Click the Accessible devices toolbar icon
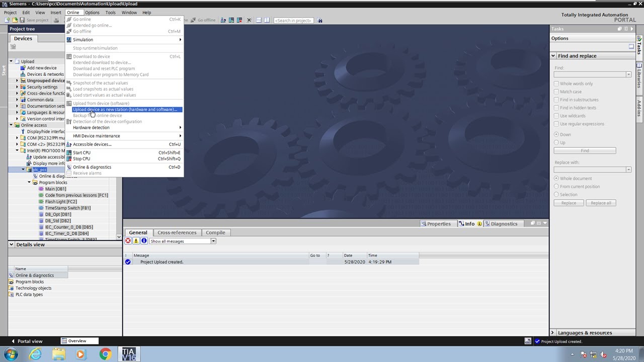This screenshot has height=362, width=644. point(224,20)
